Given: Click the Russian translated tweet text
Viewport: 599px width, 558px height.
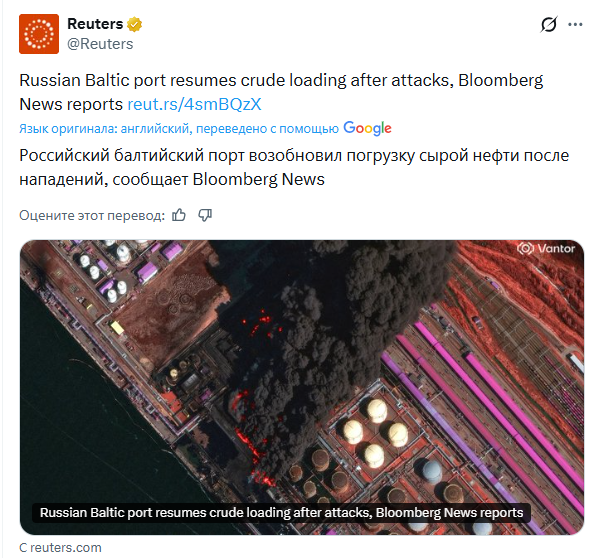Looking at the screenshot, I should click(x=294, y=167).
